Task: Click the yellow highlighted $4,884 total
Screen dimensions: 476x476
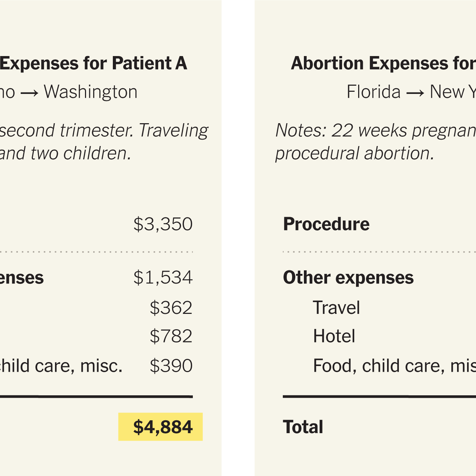Action: pyautogui.click(x=162, y=427)
